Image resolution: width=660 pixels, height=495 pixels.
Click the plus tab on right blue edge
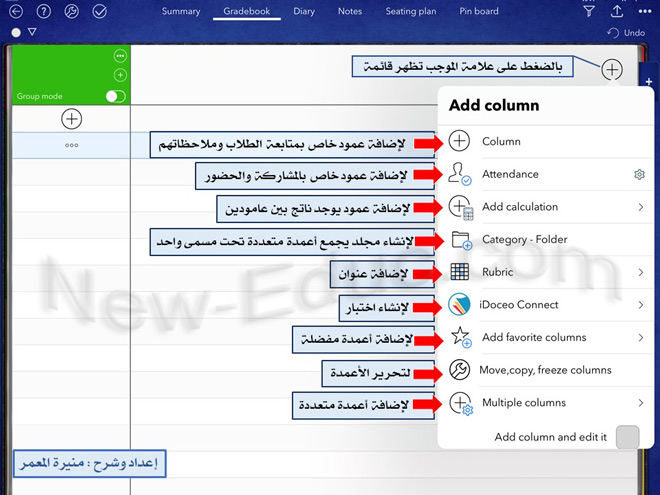[x=649, y=81]
